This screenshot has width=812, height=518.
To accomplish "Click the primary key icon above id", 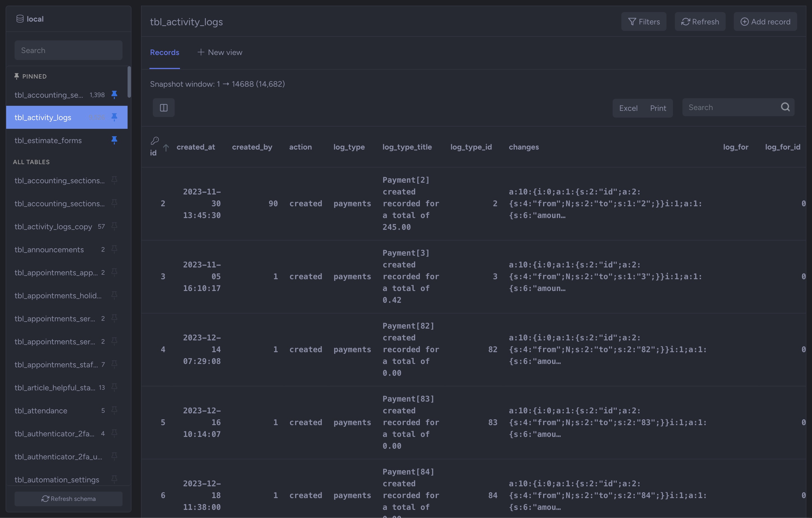I will coord(155,140).
